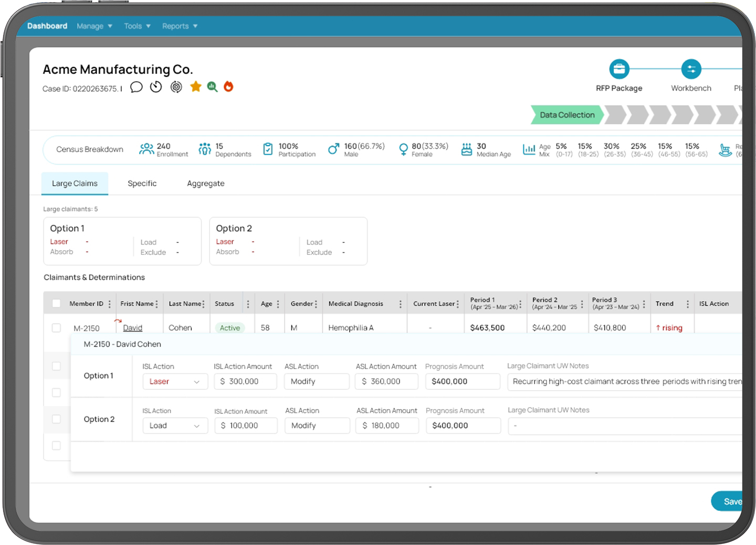
Task: Open Option 1 ISL Action dropdown showing Laser
Action: coord(175,381)
